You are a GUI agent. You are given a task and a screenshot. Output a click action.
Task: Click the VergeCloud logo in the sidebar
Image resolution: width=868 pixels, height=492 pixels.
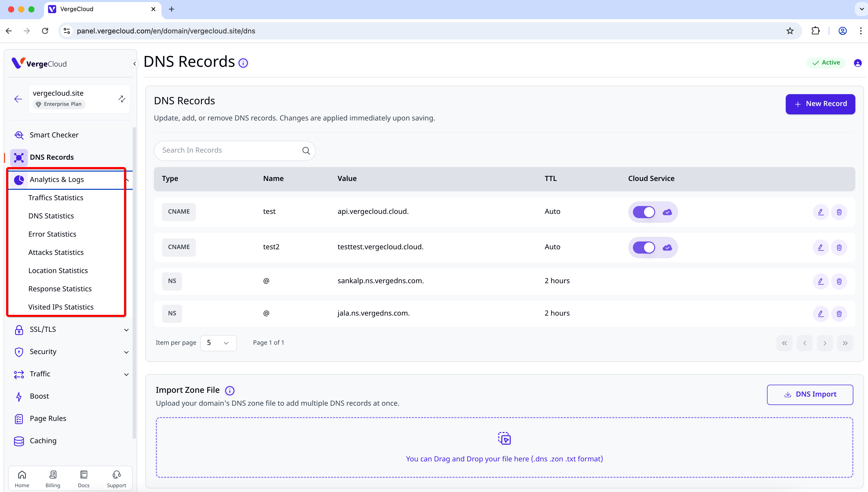(39, 63)
